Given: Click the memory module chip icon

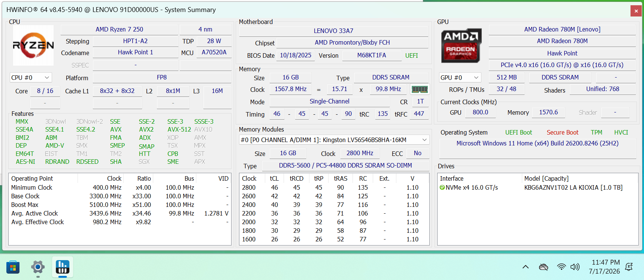Looking at the screenshot, I should (x=420, y=89).
